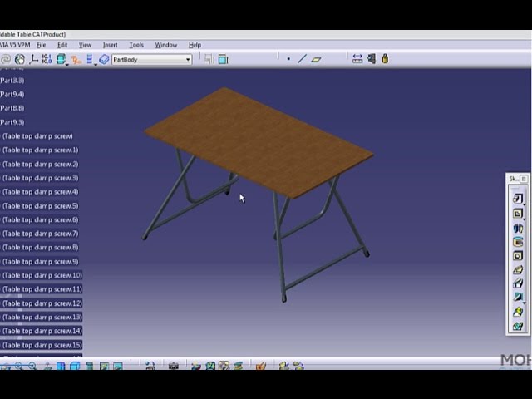Close the Sketch-Based Features floating toolbar
The width and height of the screenshot is (532, 399).
524,179
